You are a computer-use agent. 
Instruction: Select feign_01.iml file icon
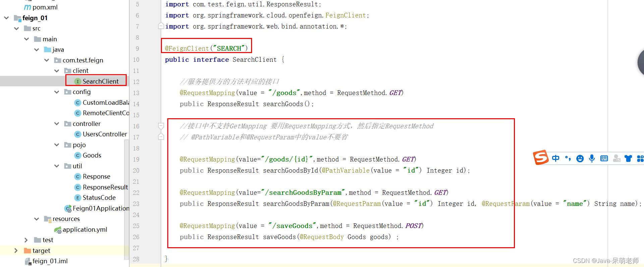click(28, 261)
